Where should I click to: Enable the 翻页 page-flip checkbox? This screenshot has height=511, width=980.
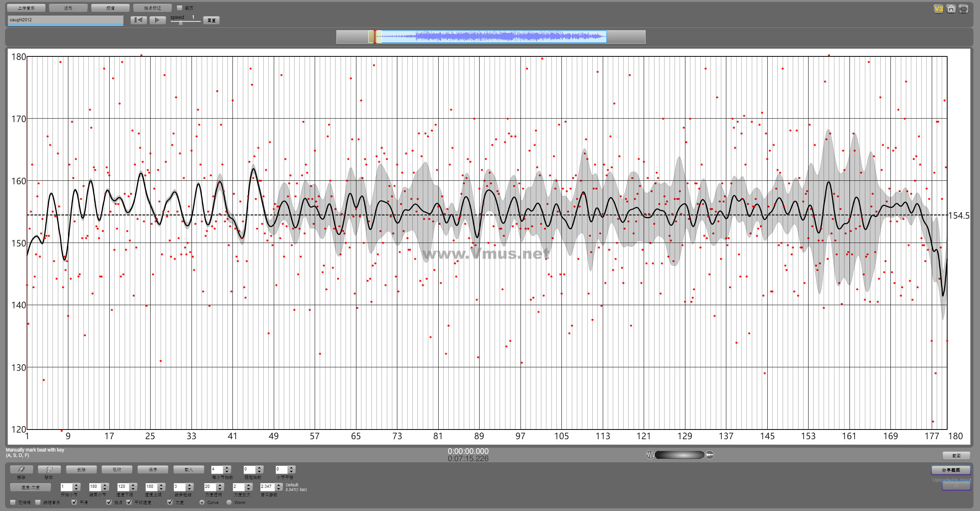180,8
